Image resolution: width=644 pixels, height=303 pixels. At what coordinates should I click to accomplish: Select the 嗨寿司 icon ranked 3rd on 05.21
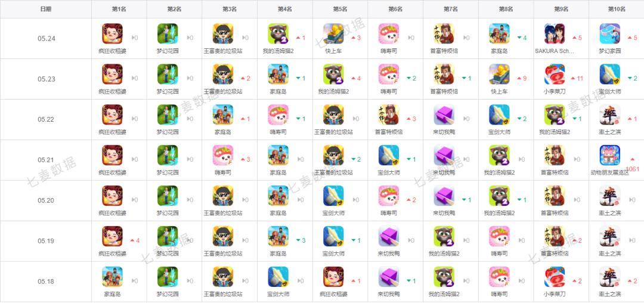[223, 155]
